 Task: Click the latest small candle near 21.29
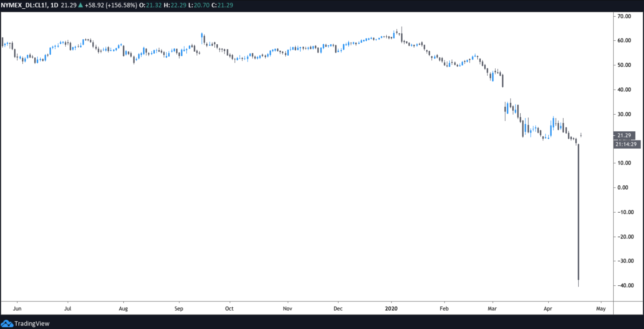click(581, 135)
